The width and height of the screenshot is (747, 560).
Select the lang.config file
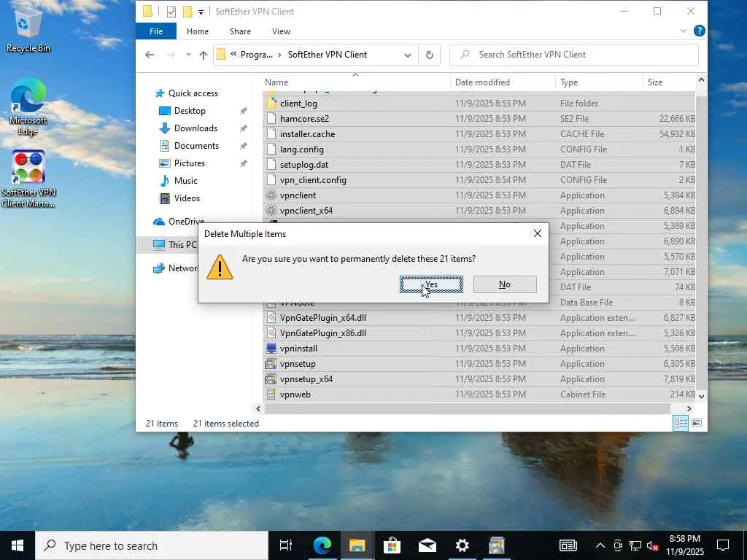tap(479, 149)
